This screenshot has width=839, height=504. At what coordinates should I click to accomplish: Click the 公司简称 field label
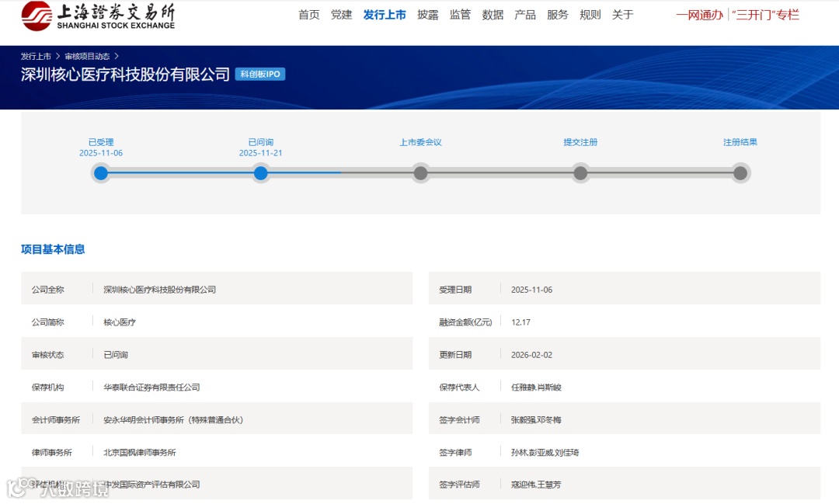(x=47, y=322)
